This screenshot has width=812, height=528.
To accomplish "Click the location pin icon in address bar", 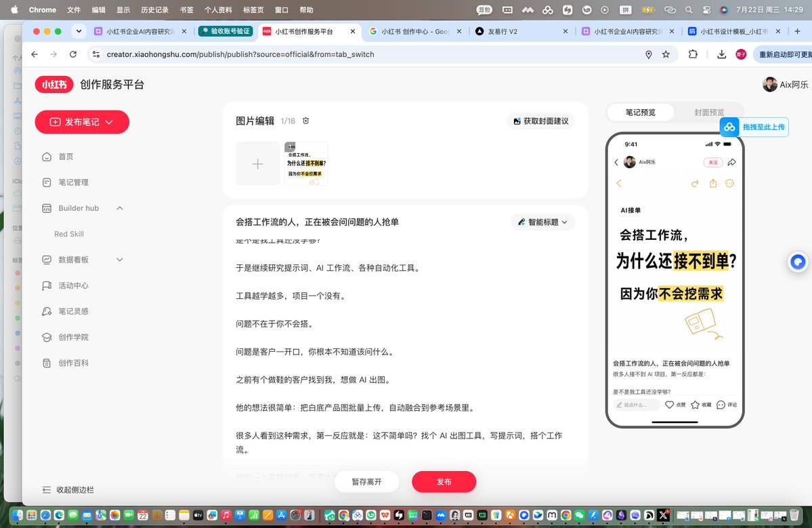I will tap(648, 54).
